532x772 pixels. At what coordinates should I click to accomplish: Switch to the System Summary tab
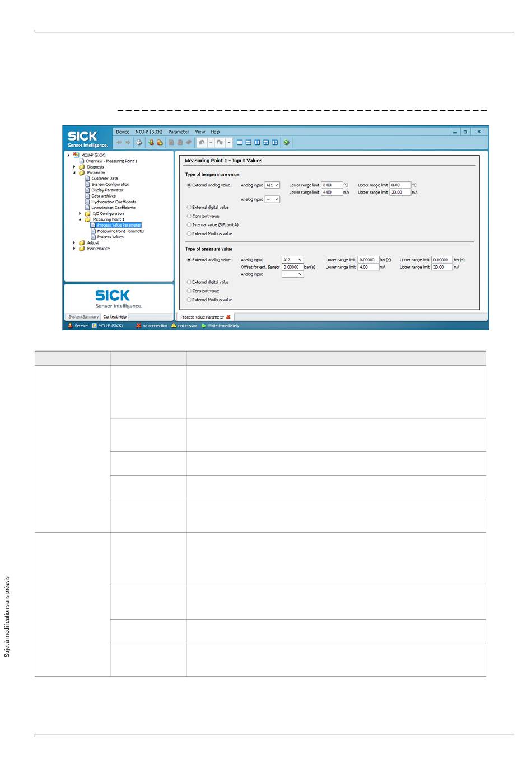pyautogui.click(x=83, y=317)
